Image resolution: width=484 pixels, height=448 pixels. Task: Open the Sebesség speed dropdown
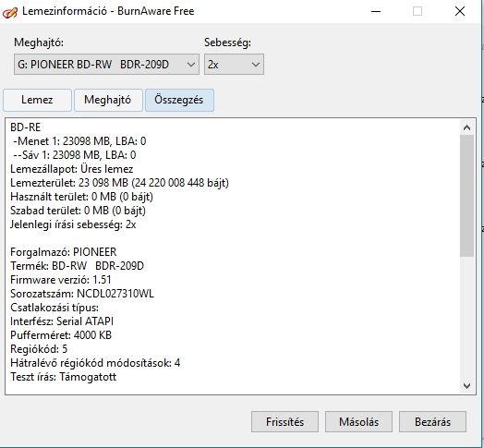click(234, 65)
